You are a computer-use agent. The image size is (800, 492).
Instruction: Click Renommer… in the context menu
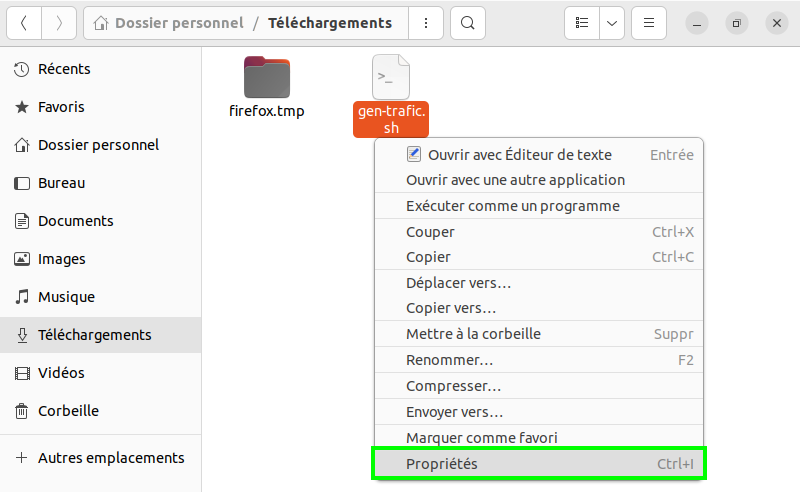point(449,360)
